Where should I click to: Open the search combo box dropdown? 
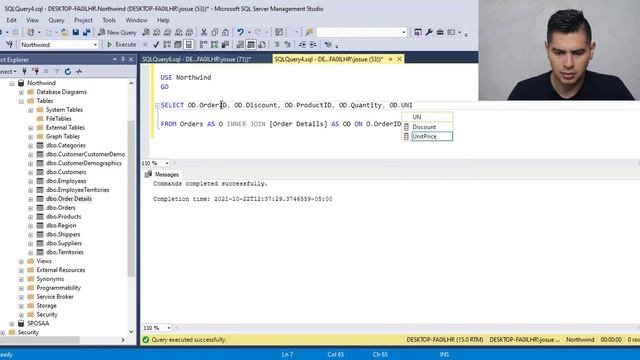pos(404,32)
